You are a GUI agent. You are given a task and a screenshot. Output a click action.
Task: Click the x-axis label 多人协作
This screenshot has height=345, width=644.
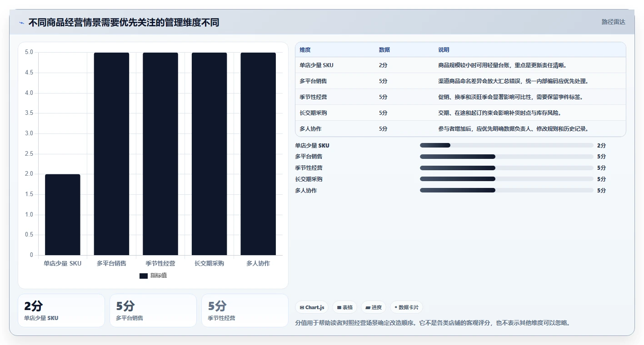coord(258,263)
